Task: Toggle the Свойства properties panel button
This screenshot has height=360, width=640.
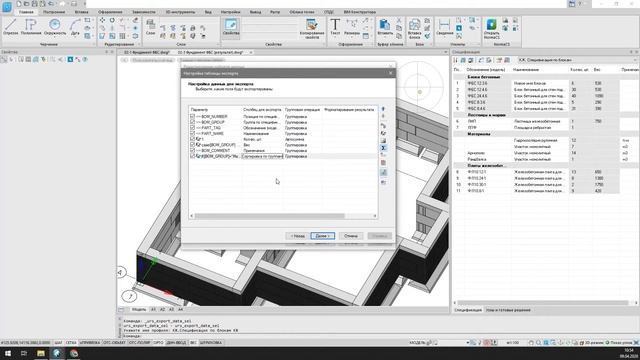Action: tap(231, 28)
